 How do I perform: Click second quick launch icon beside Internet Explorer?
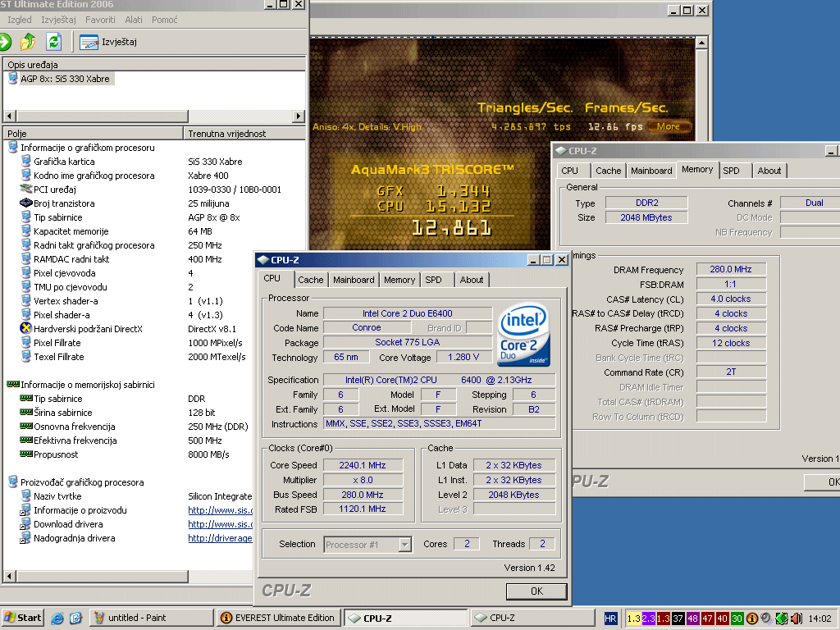pos(75,619)
